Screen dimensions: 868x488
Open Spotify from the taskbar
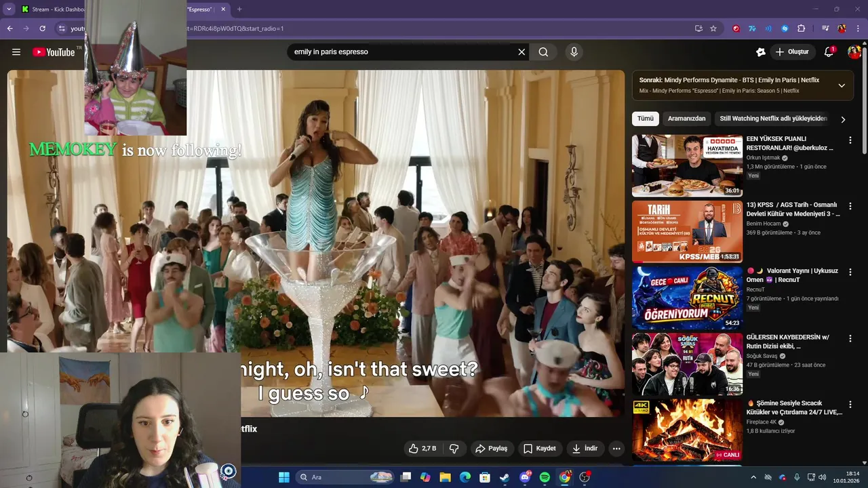(545, 477)
